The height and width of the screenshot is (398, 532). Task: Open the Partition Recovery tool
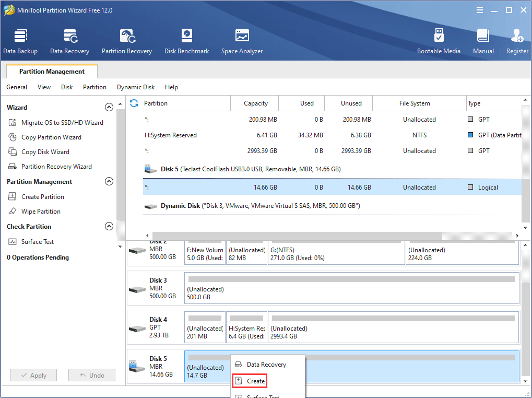pos(127,41)
